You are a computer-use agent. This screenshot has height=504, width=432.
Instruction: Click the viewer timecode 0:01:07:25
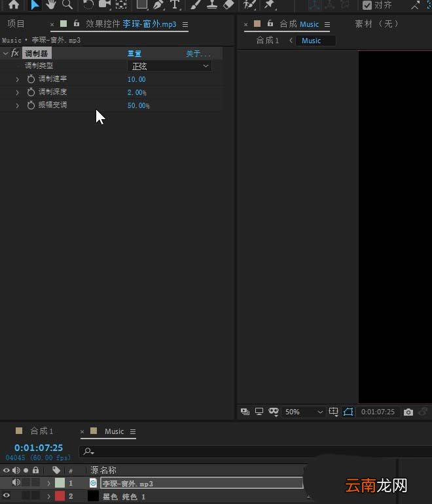378,412
